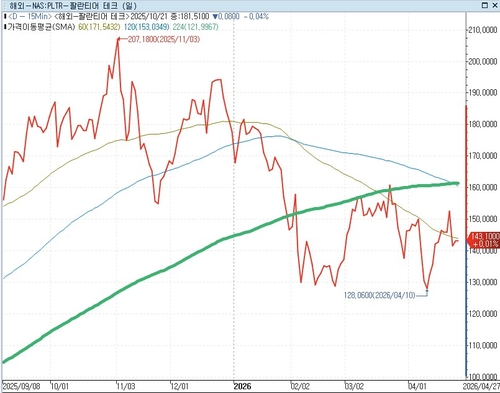Click the small marker beside <D - 15Min> legend
Screen dimensions: 500x393
coord(5,16)
